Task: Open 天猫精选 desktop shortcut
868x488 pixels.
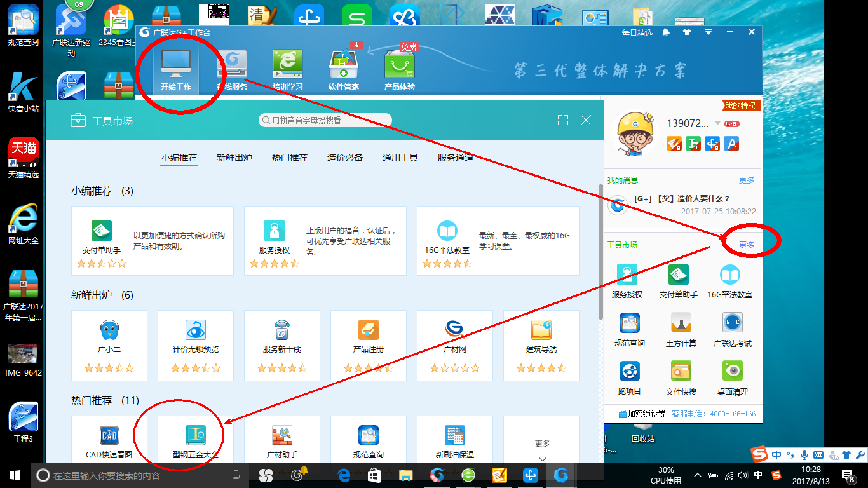Action: point(24,159)
